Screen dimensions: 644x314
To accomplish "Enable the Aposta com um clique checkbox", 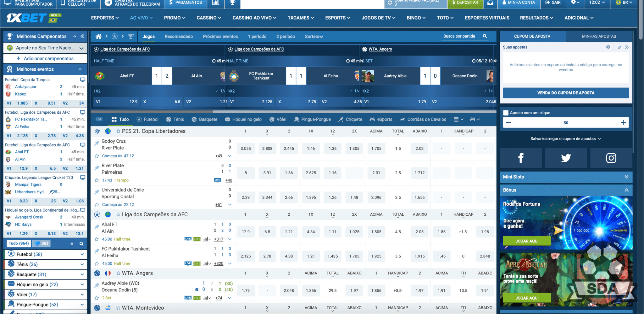I will (506, 112).
